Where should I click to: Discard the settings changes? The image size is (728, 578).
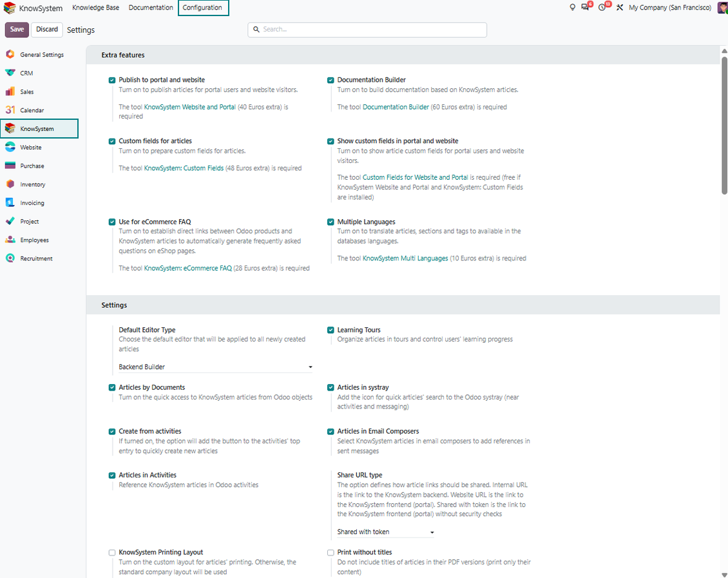pos(47,29)
